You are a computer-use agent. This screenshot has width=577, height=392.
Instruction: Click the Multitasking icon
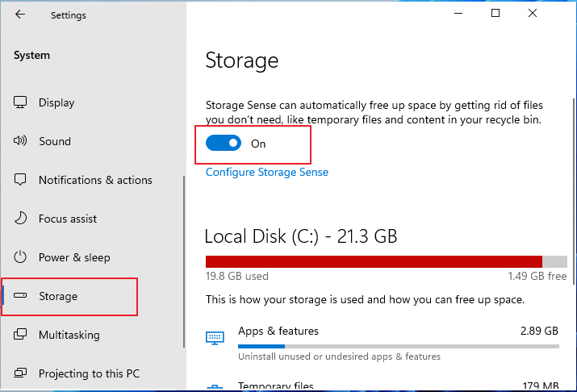pyautogui.click(x=21, y=335)
